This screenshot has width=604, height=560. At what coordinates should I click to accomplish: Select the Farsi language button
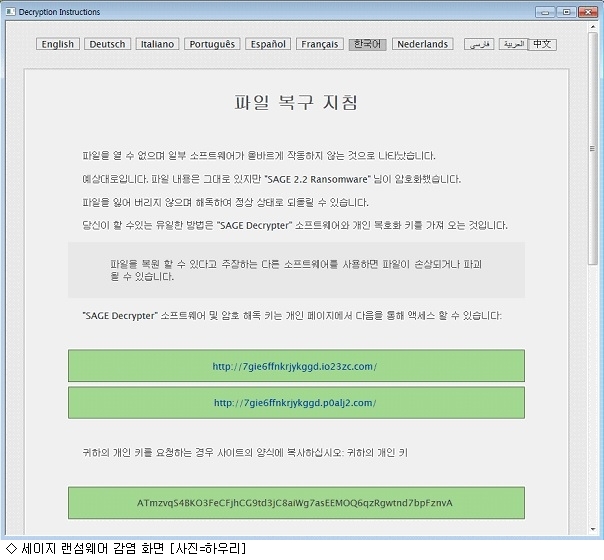479,44
